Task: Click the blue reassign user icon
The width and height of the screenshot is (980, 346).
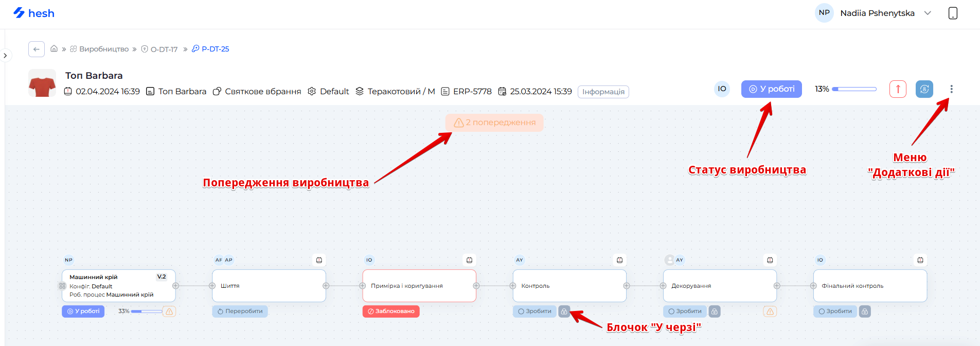Action: point(924,89)
